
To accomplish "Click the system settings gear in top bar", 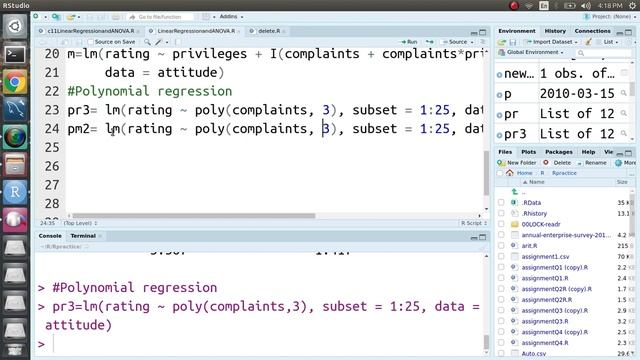I will [x=632, y=5].
